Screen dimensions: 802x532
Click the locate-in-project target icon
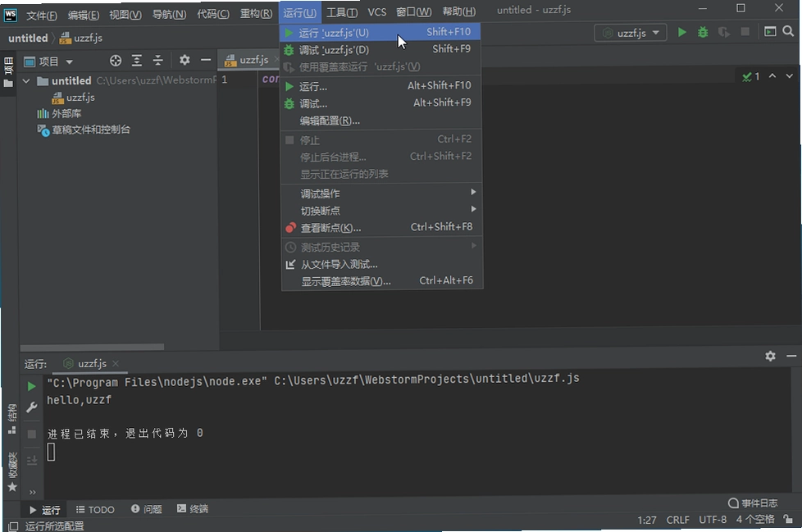click(116, 61)
